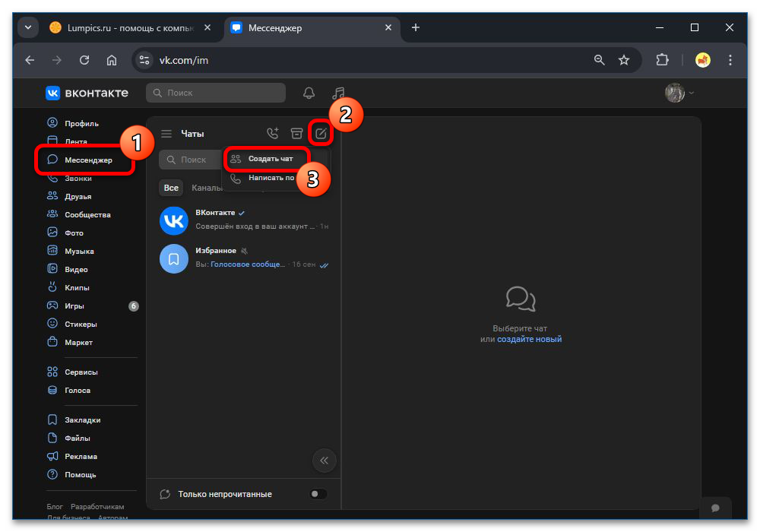Open the floating chat bubble button

click(715, 508)
